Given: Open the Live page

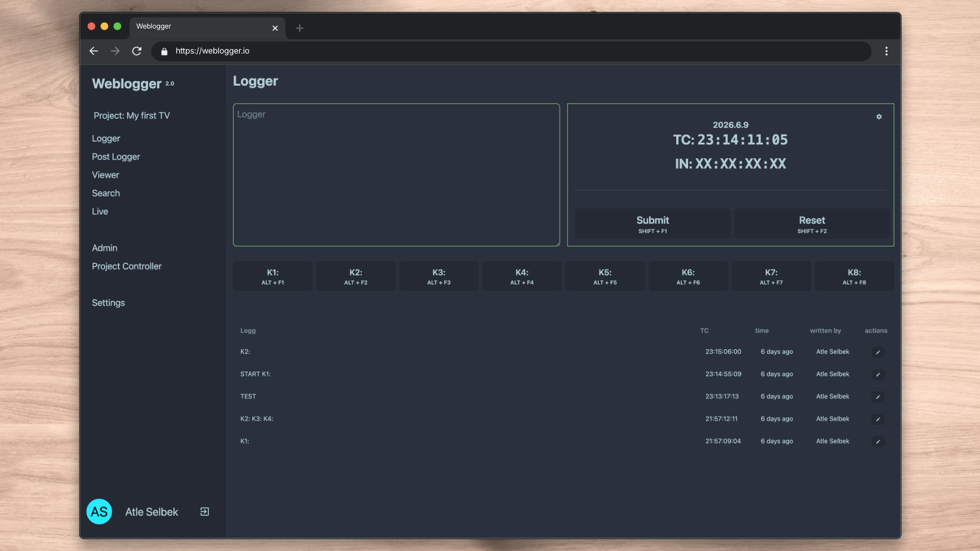Looking at the screenshot, I should pyautogui.click(x=100, y=212).
